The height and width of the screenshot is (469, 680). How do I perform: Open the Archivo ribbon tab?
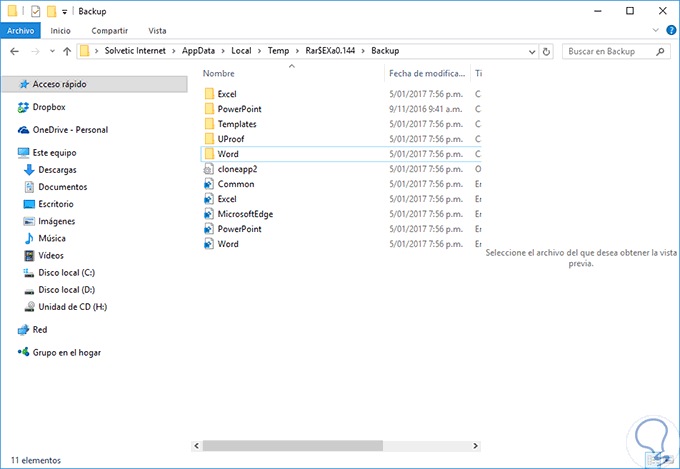20,31
